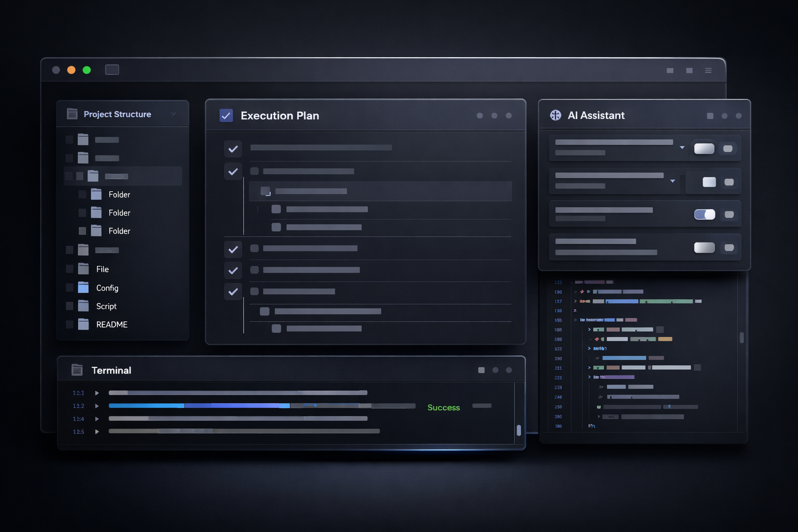798x532 pixels.
Task: Click the blue folder icon next to Config
Action: (x=83, y=287)
